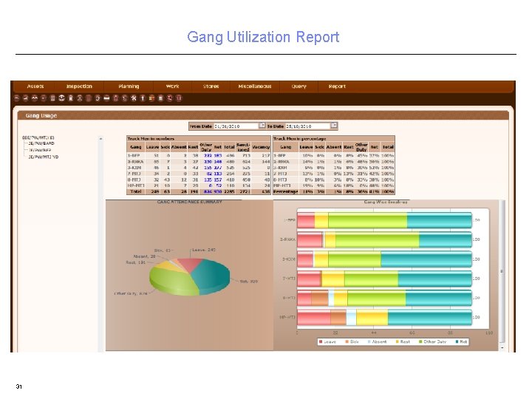Image resolution: width=532 pixels, height=399 pixels.
Task: Click the colored table toolbar icon
Action: 151,98
